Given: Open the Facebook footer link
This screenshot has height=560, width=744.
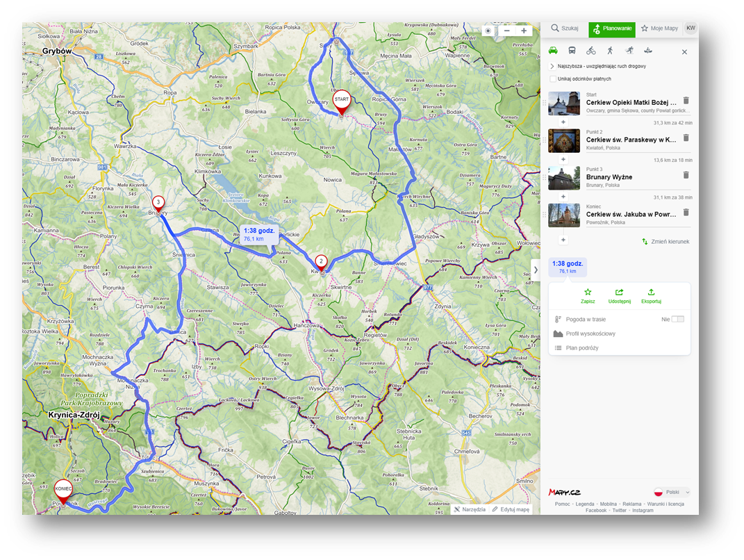Looking at the screenshot, I should 596,511.
